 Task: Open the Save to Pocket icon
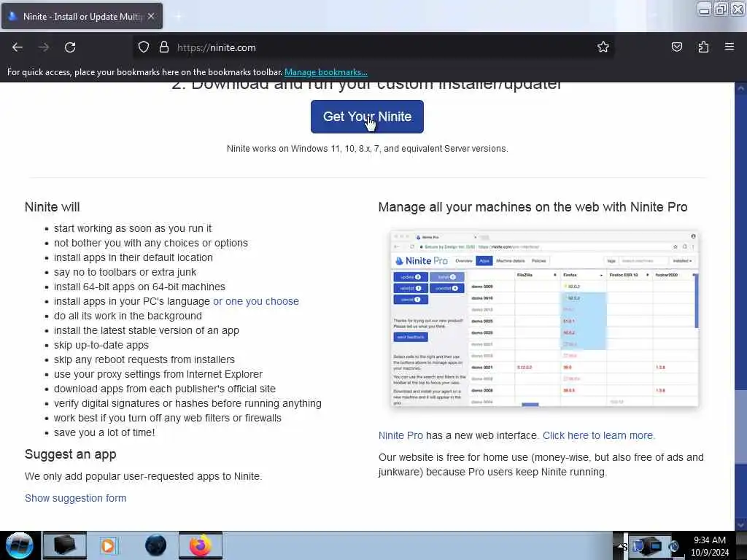coord(677,47)
